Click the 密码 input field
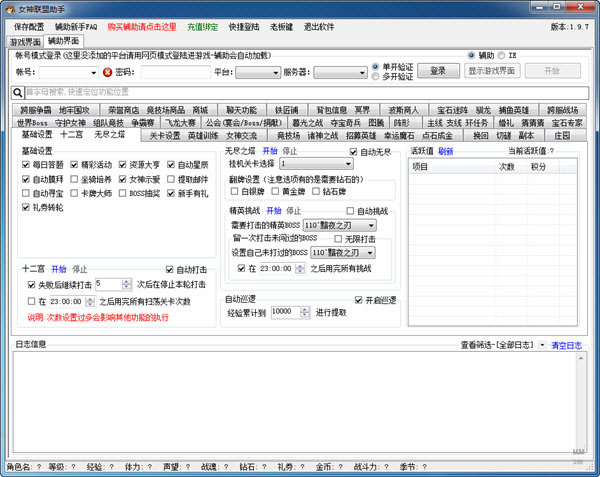 pos(176,72)
